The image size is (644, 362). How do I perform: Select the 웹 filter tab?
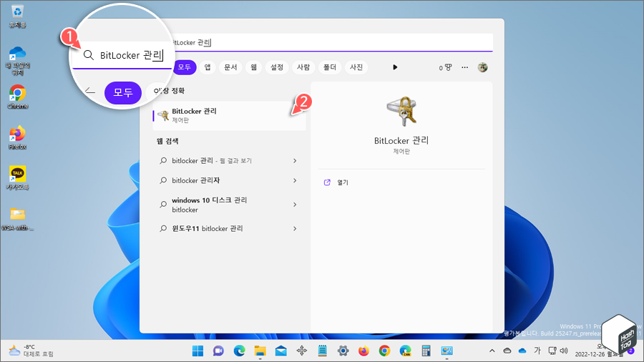click(x=254, y=67)
